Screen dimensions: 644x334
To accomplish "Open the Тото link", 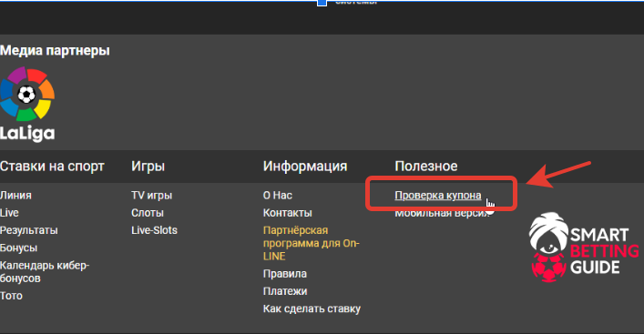I will point(11,296).
